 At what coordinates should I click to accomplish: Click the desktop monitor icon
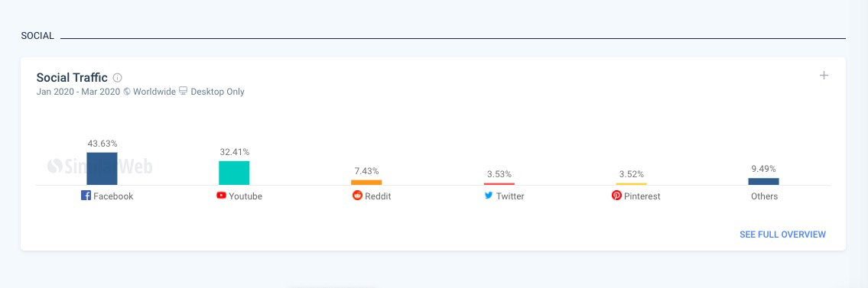click(184, 92)
